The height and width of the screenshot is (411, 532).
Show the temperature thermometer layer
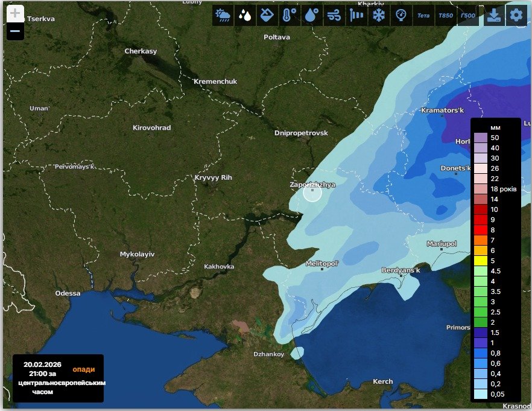(289, 16)
